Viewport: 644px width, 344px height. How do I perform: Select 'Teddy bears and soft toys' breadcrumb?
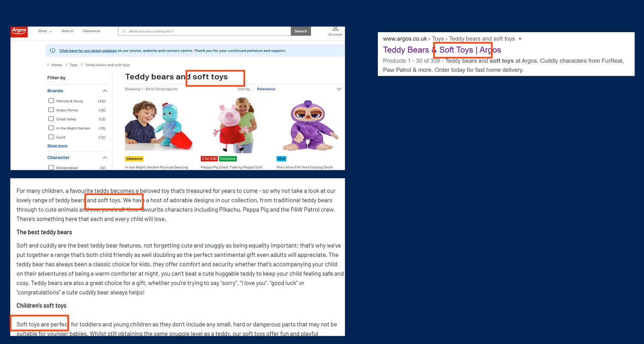click(107, 65)
